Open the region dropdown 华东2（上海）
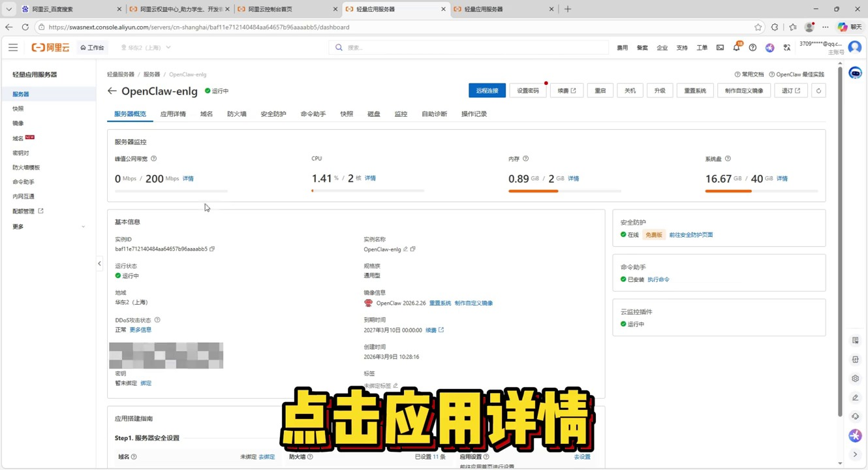Image resolution: width=868 pixels, height=470 pixels. tap(146, 48)
